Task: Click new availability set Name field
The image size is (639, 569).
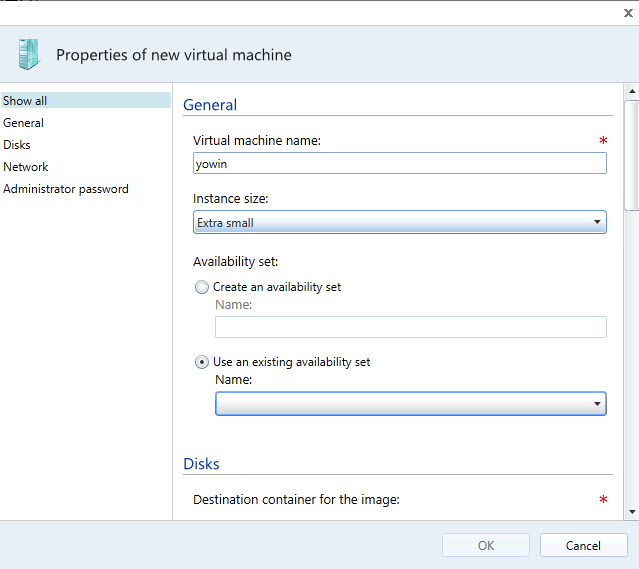Action: [x=411, y=327]
